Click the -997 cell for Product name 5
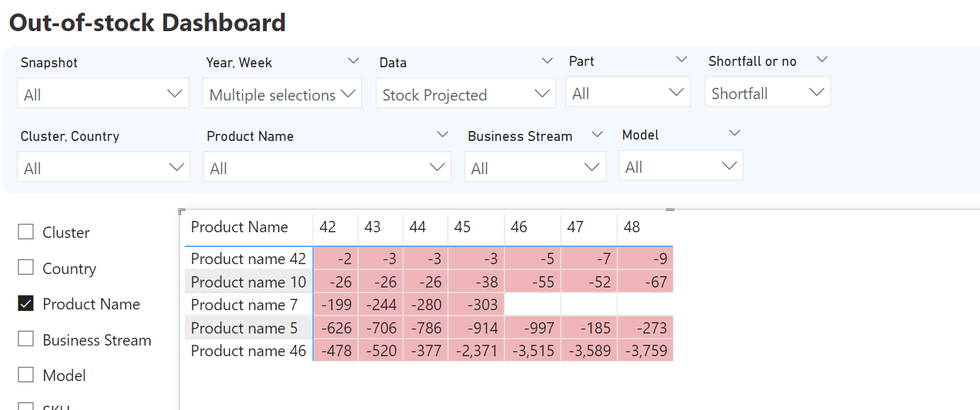The width and height of the screenshot is (980, 410). point(532,328)
